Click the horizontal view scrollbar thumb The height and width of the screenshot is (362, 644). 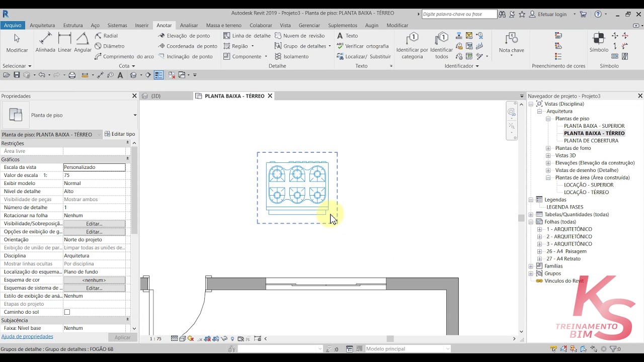[390, 339]
